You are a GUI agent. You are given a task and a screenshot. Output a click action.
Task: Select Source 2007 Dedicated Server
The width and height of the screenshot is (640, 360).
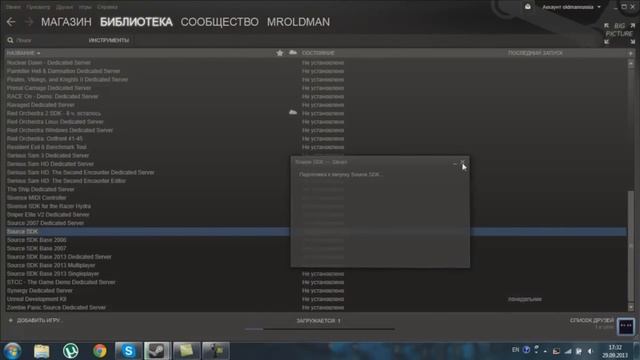pyautogui.click(x=45, y=223)
